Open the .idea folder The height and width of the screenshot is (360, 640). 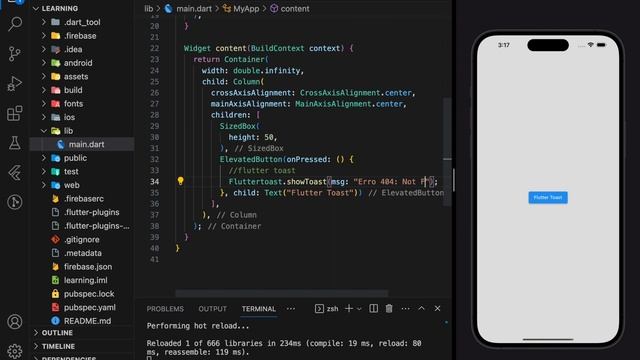pos(73,49)
